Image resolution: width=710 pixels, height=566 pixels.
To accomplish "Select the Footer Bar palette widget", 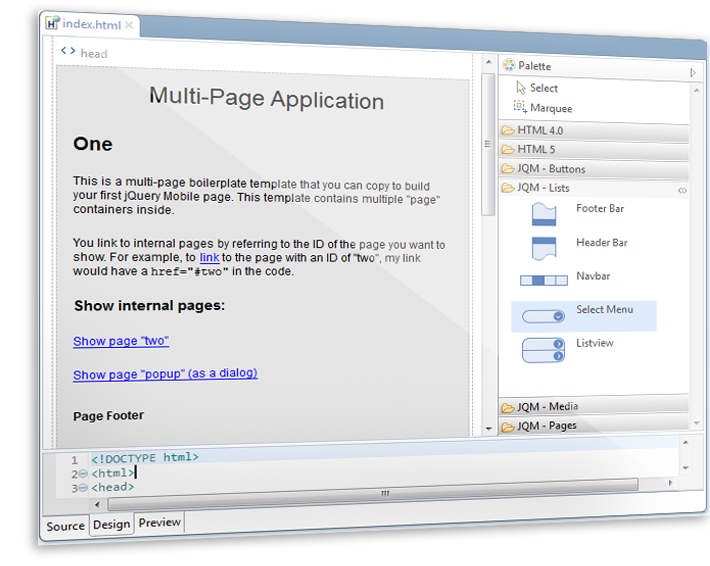I will click(543, 214).
